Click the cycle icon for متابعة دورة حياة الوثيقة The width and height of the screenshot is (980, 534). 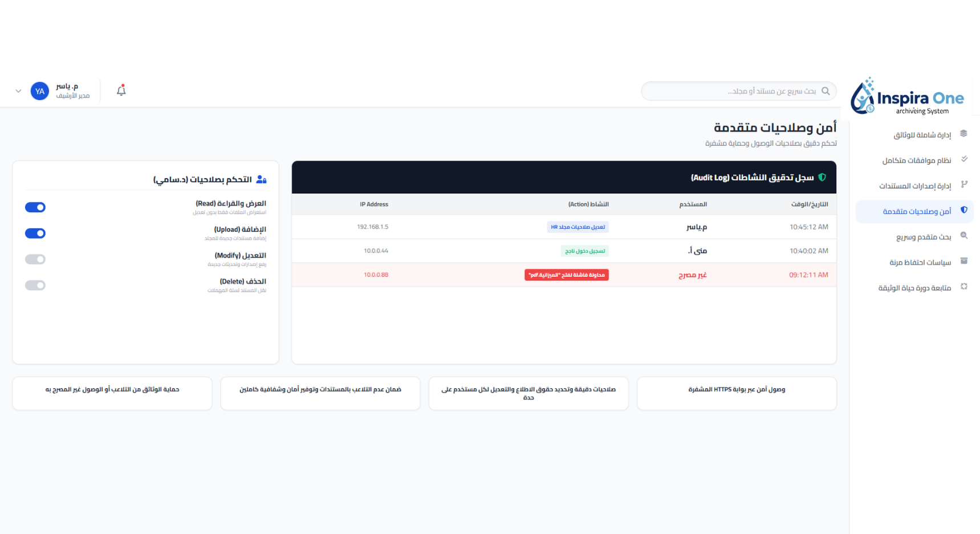tap(964, 287)
